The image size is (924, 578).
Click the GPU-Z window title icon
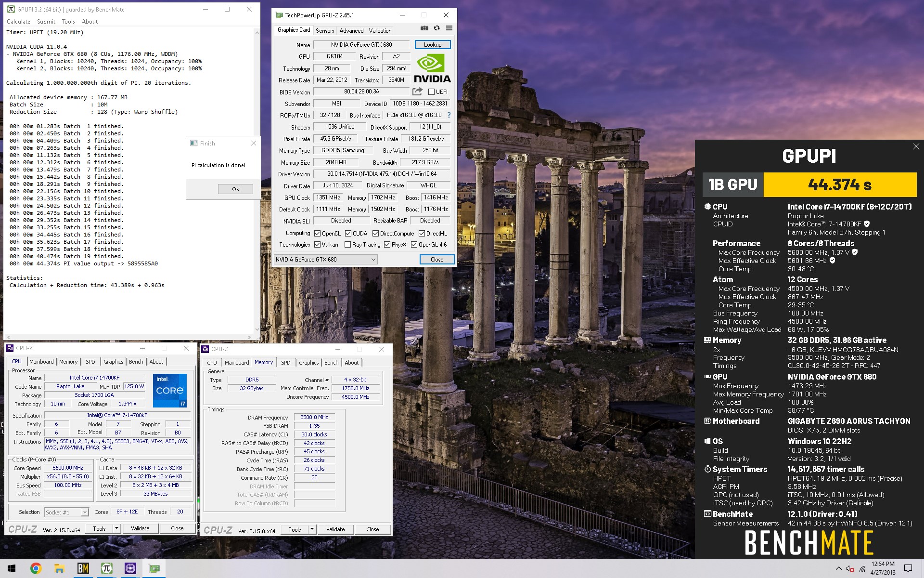click(x=279, y=15)
